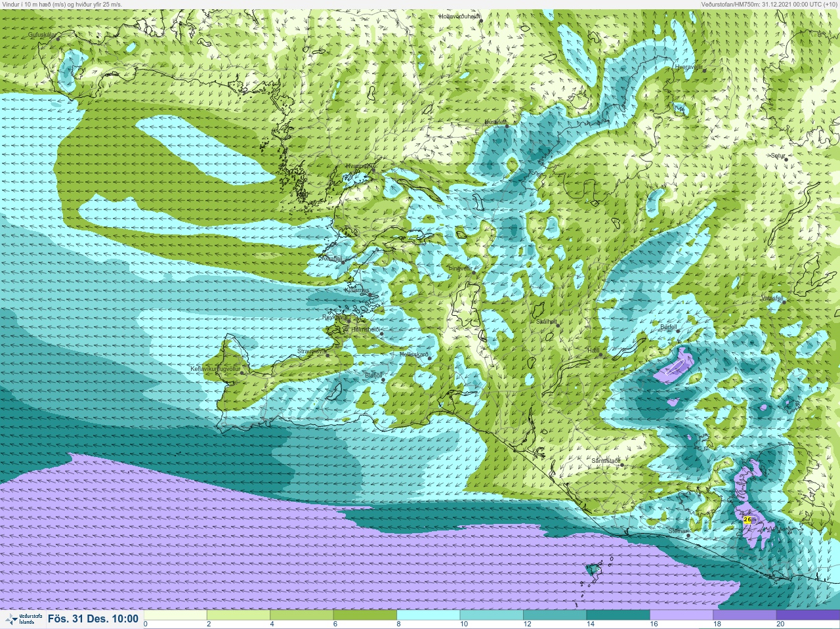This screenshot has width=840, height=629.
Task: Select the 2–4 m/s legend swatch
Action: click(239, 615)
